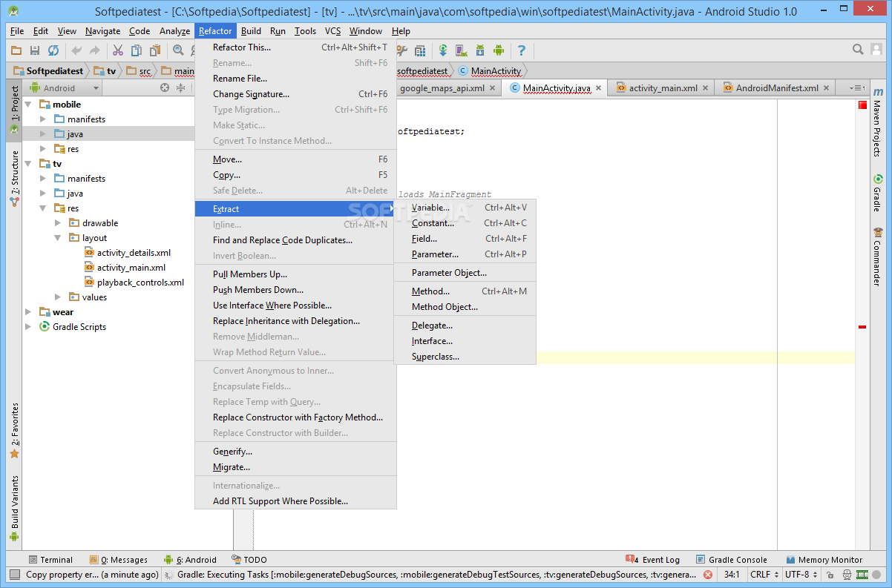
Task: Toggle the 2: Favorites tool window
Action: tap(14, 430)
